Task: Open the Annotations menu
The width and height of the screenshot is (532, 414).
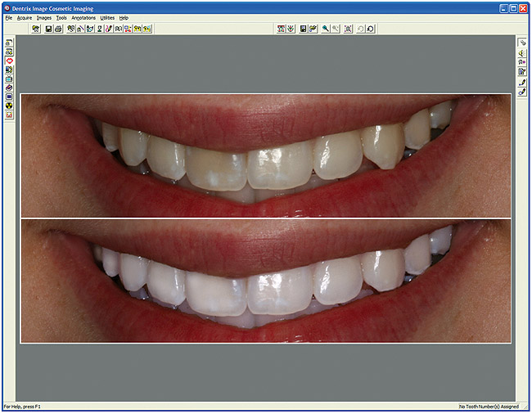Action: point(83,18)
